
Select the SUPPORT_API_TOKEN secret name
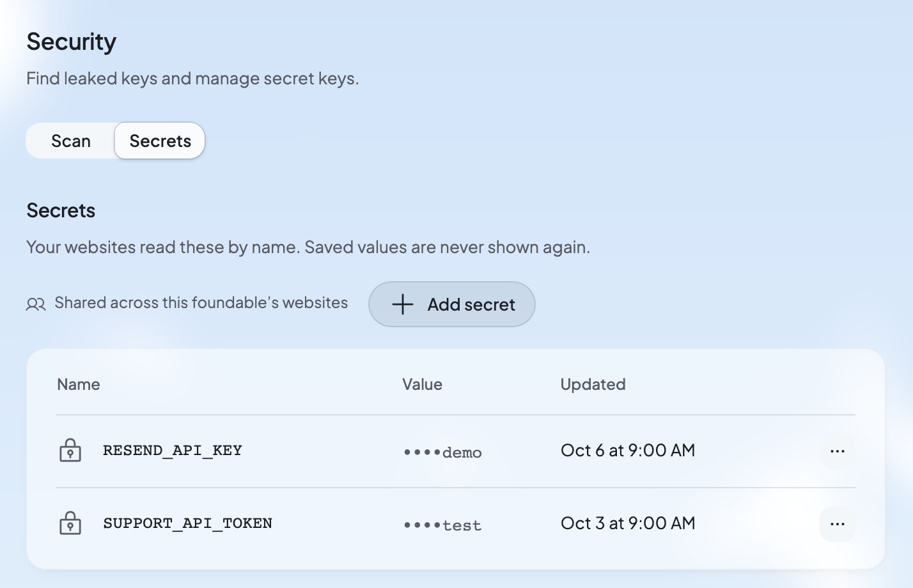(x=188, y=523)
